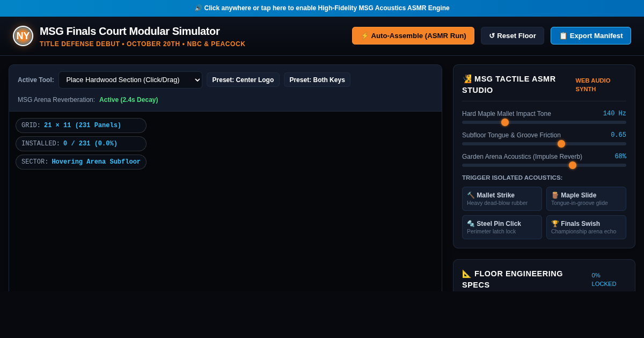This screenshot has width=644, height=338.
Task: Click the GRID 21 × 11 badge
Action: (x=81, y=126)
